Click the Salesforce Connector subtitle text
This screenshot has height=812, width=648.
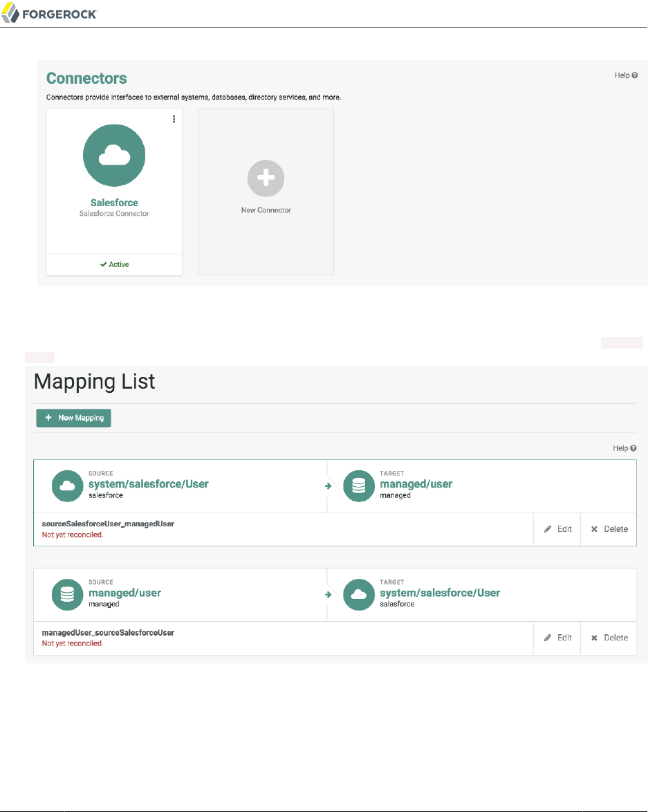(114, 213)
